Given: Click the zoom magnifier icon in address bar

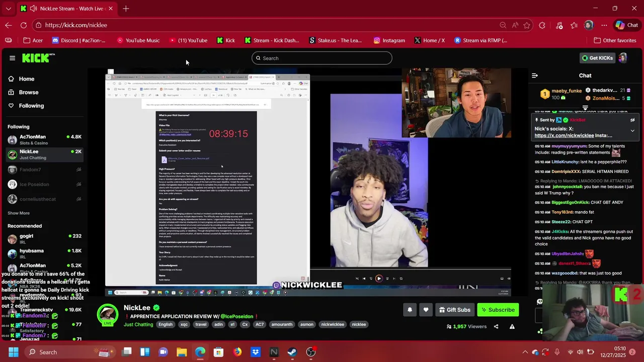Looking at the screenshot, I should 503,25.
